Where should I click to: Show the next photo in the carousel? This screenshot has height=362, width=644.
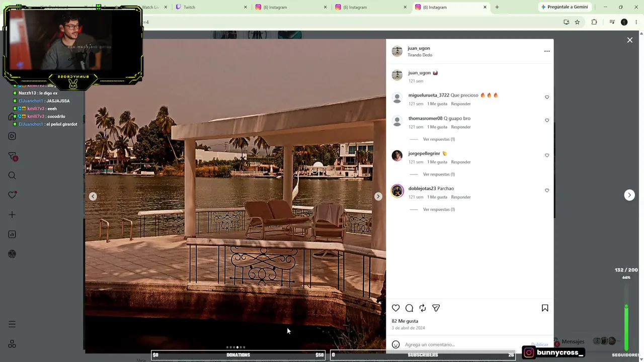(x=378, y=197)
